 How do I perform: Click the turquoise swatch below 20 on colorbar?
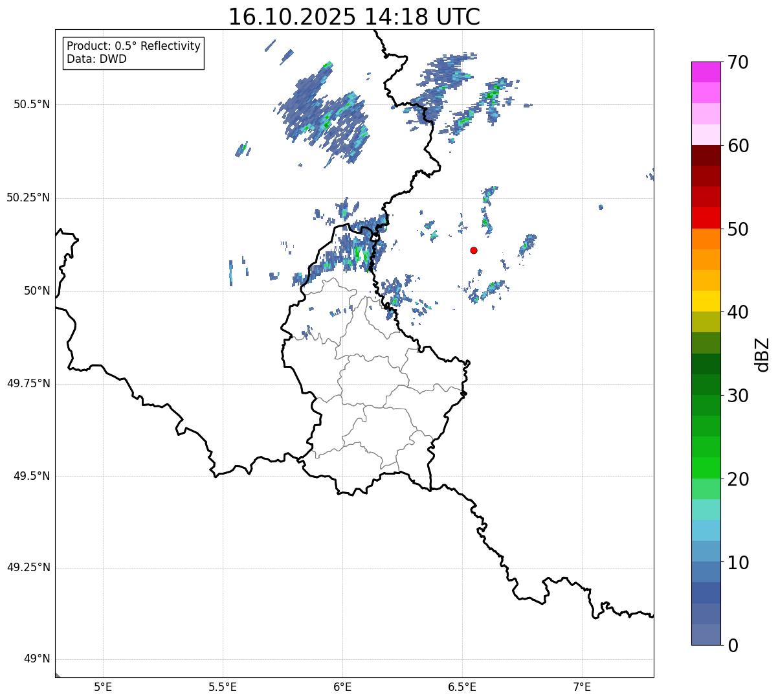(706, 510)
